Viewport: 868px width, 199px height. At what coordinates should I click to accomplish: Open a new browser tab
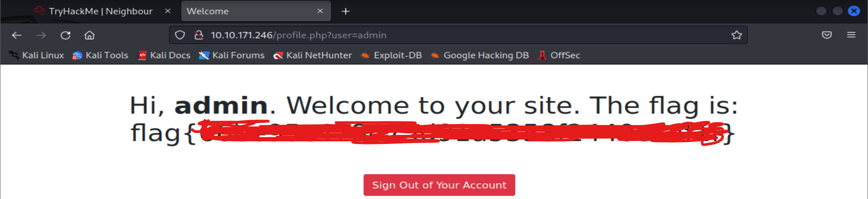(x=345, y=11)
